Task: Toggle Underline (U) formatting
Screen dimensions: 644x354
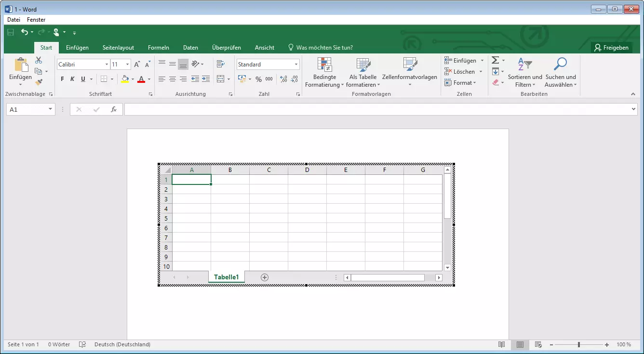Action: (83, 79)
